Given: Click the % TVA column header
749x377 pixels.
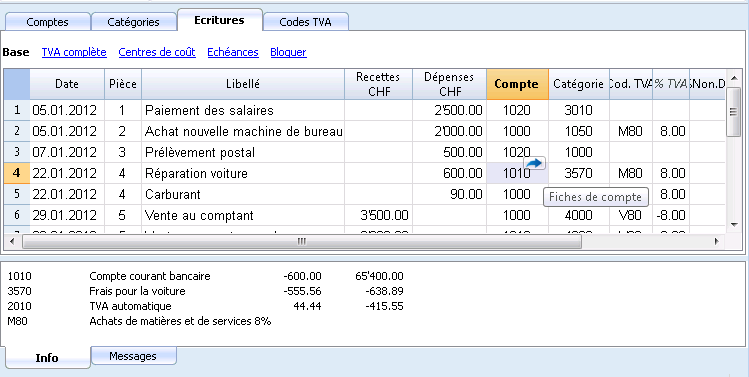Looking at the screenshot, I should (x=671, y=84).
